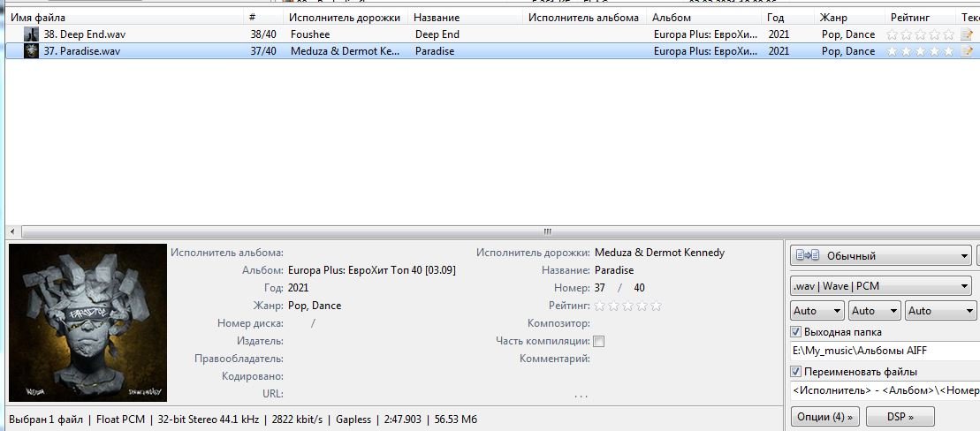Sort by Рейтинг column header
980x431 pixels.
[x=921, y=18]
